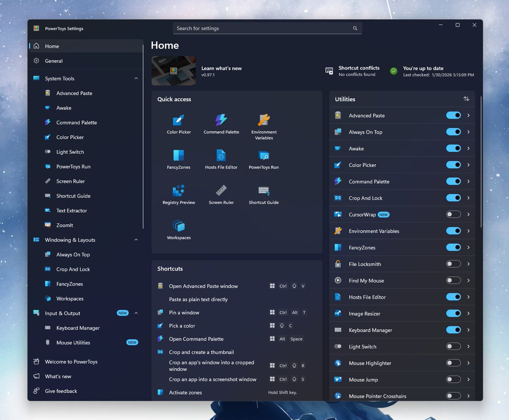
Task: Open FancyZones from Quick access
Action: pyautogui.click(x=179, y=159)
